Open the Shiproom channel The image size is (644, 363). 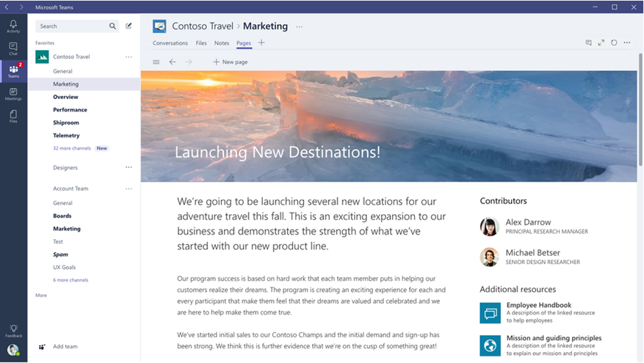65,122
